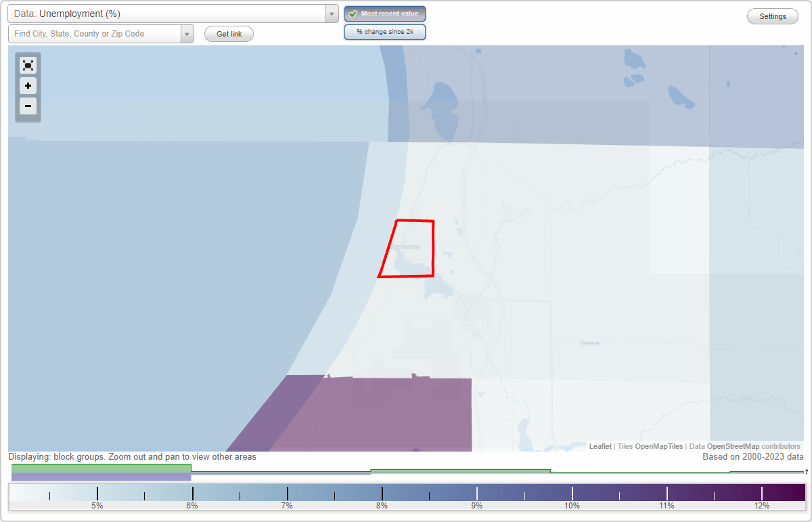Click the Get link button

click(229, 34)
